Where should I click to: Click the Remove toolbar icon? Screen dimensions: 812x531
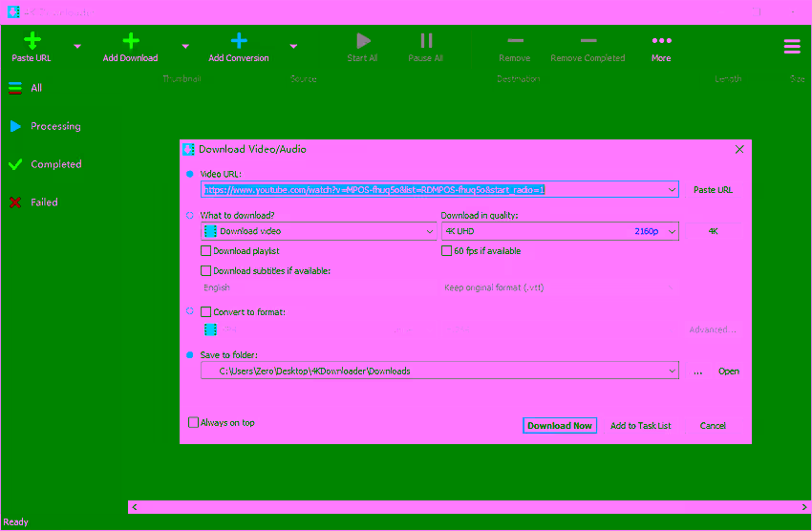[x=515, y=40]
